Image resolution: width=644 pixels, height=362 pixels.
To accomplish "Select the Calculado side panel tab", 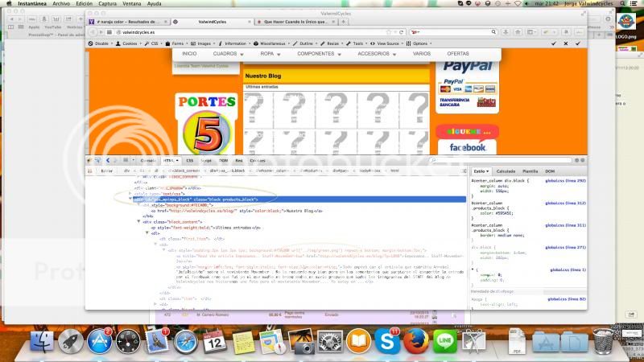I will [x=506, y=171].
